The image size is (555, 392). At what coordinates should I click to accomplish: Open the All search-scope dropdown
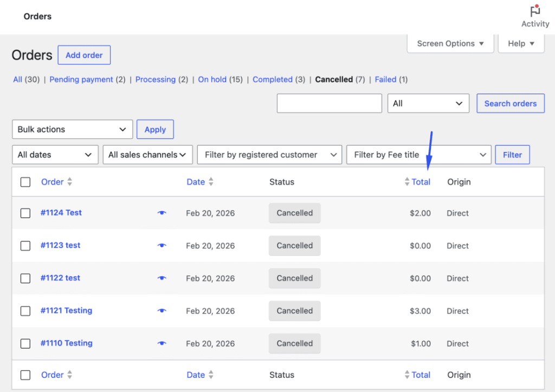(x=428, y=103)
